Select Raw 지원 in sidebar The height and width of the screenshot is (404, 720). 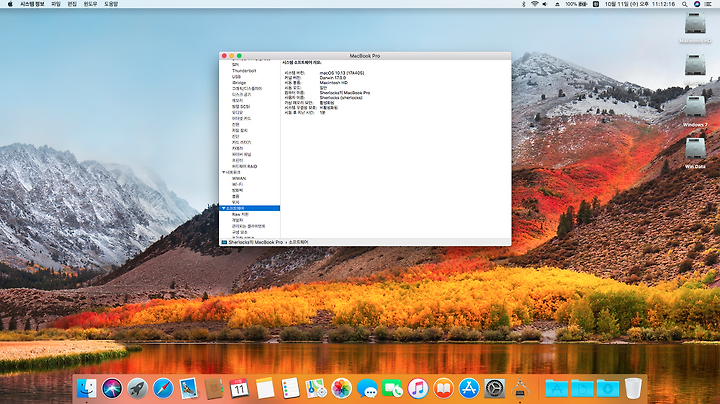240,214
